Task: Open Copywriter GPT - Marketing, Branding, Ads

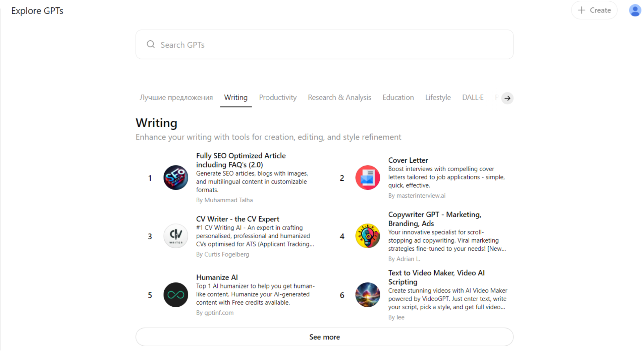Action: (434, 219)
